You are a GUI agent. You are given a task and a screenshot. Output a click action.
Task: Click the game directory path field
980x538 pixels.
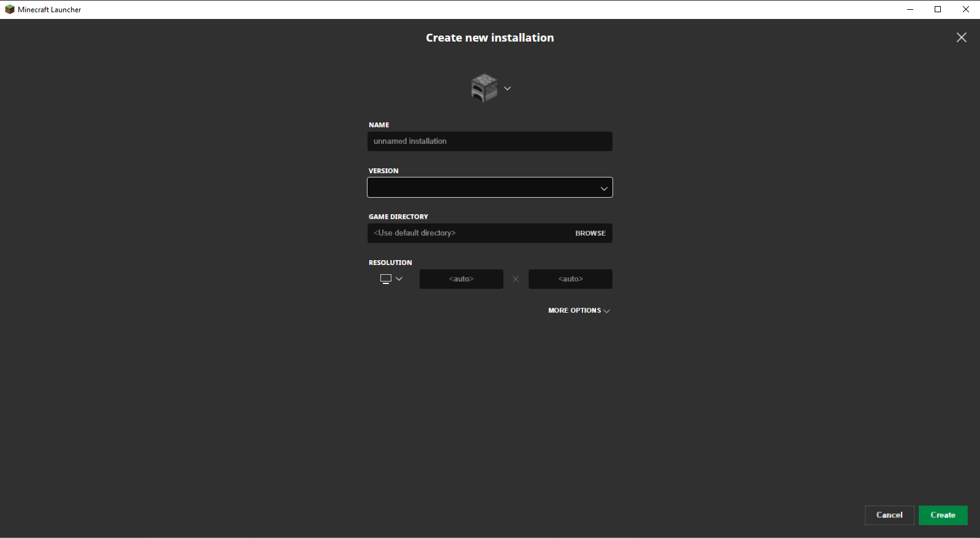point(469,233)
